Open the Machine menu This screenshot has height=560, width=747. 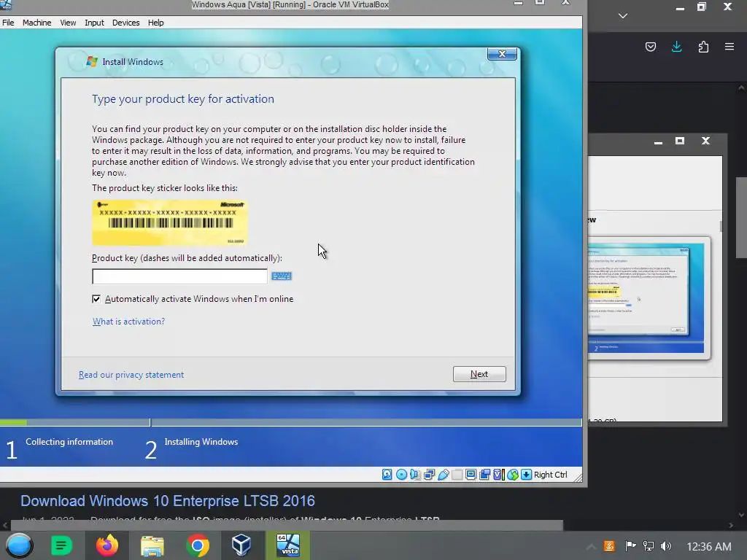pos(36,23)
